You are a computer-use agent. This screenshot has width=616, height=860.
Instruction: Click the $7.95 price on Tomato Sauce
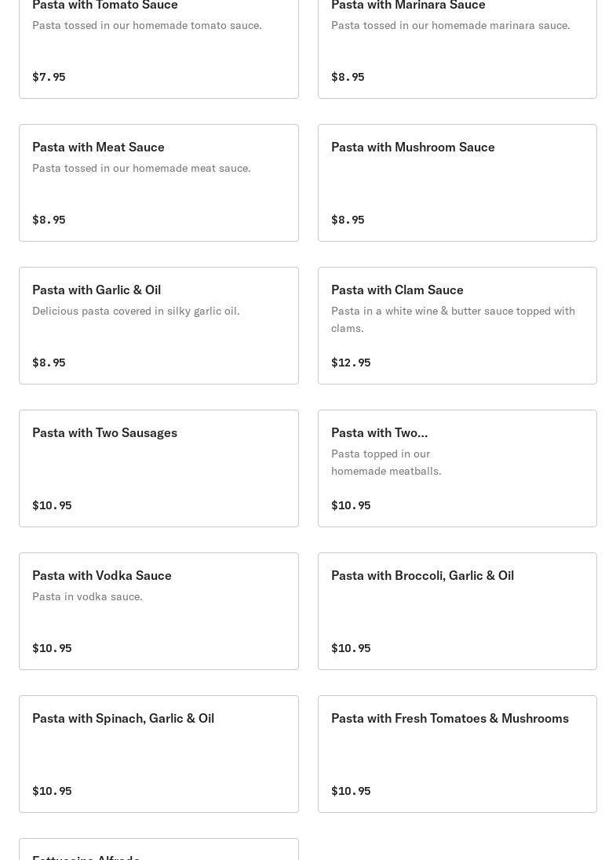49,77
